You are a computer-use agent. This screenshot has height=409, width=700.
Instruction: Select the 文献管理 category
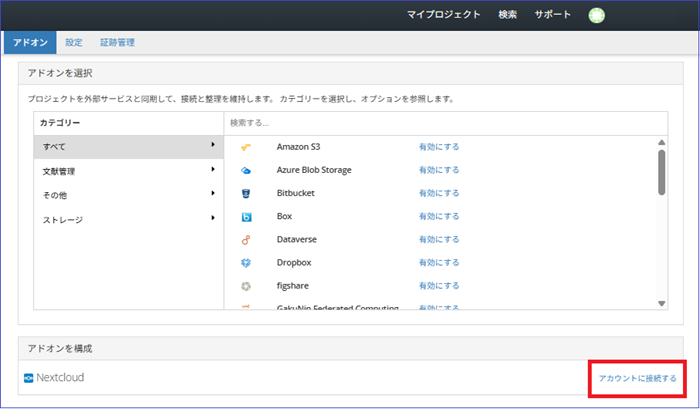[129, 171]
